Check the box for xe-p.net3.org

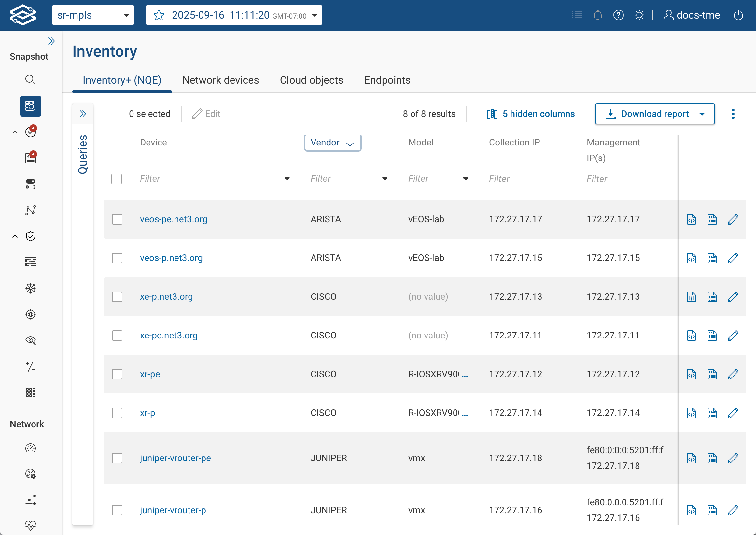[117, 297]
